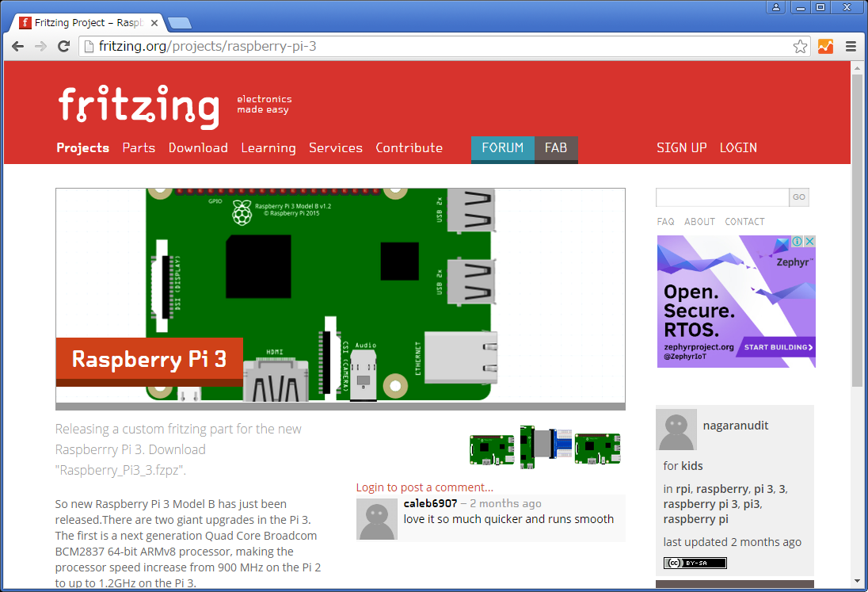The height and width of the screenshot is (592, 868).
Task: Click the page vertical scrollbar thumb
Action: coord(857,229)
